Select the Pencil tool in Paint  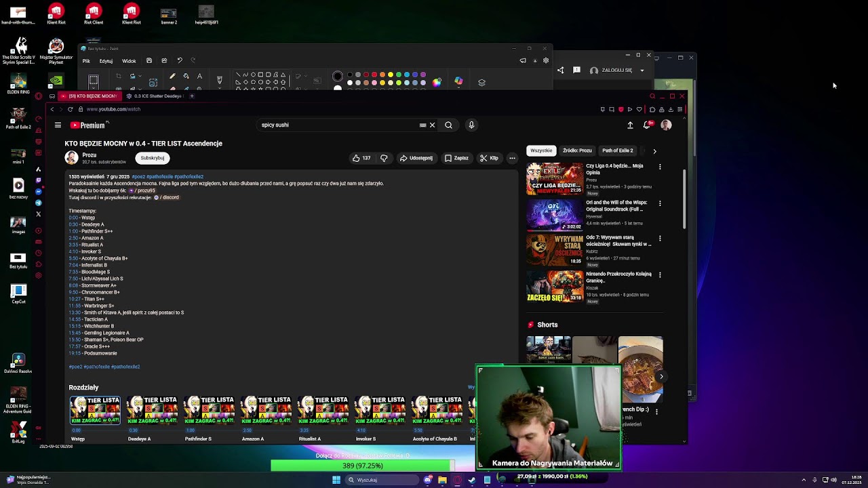point(172,76)
